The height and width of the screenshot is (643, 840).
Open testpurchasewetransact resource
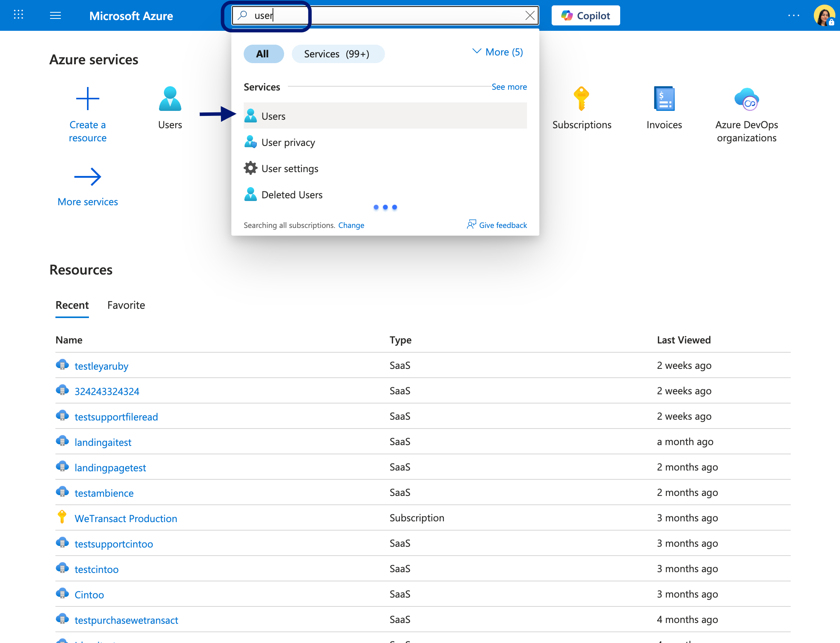point(126,620)
